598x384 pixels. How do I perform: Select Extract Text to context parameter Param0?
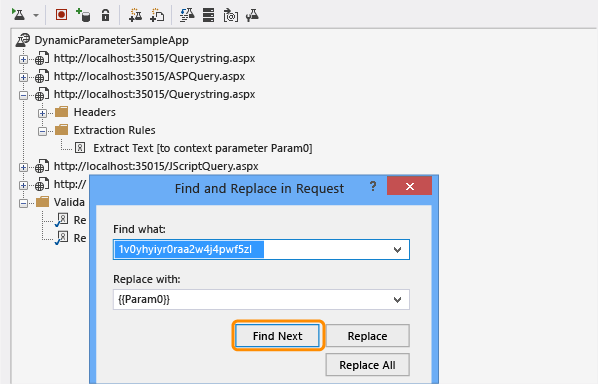pos(203,148)
